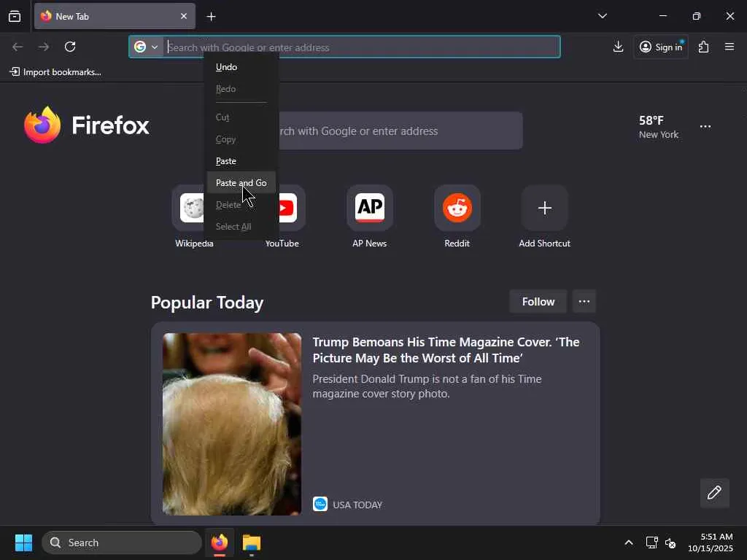Click the page search box in the center
The width and height of the screenshot is (747, 560).
click(400, 131)
